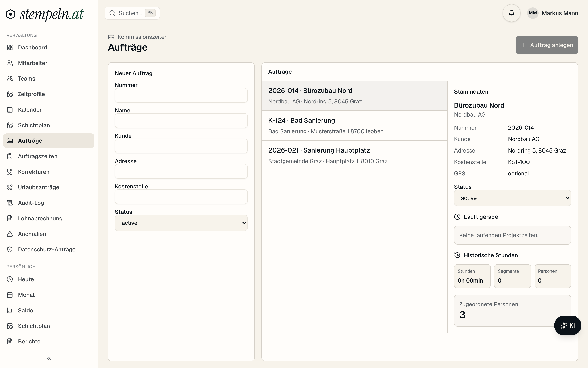
Task: Open Lohnabrechnung in the sidebar
Action: [x=49, y=218]
